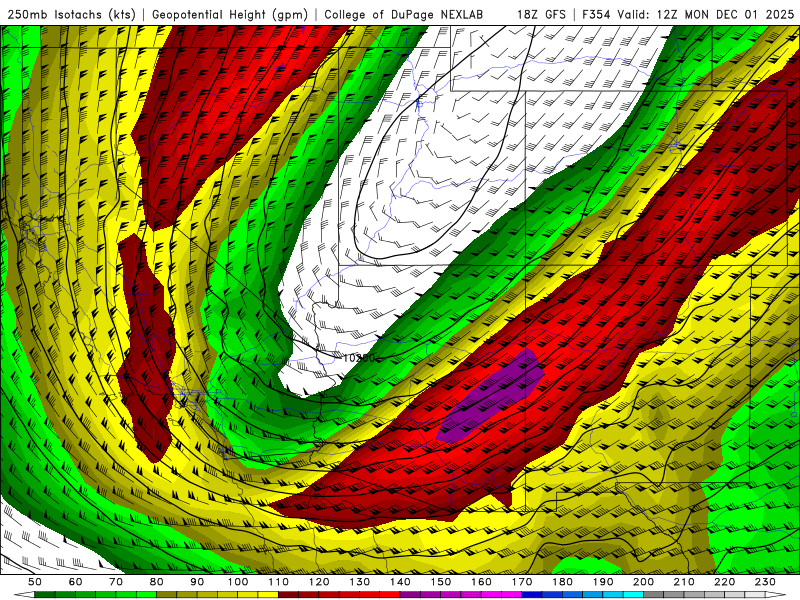Viewport: 800px width, 600px height.
Task: Click the dark blue swatch right of 170
Action: [x=532, y=594]
